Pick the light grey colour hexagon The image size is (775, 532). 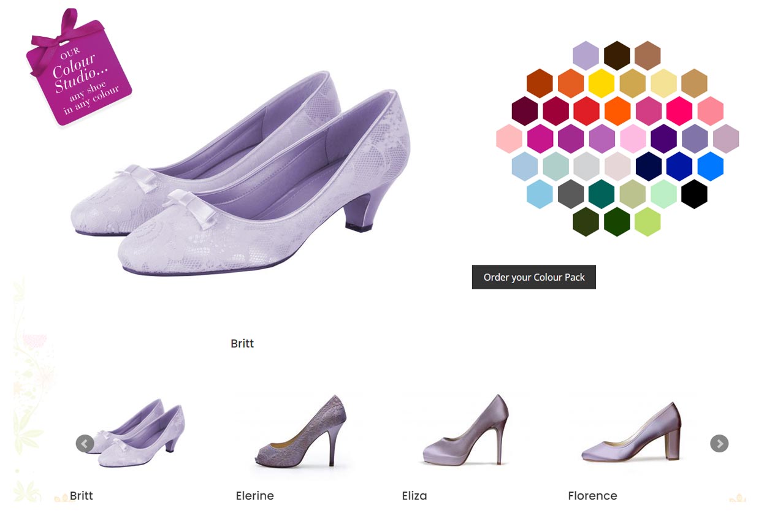(586, 166)
